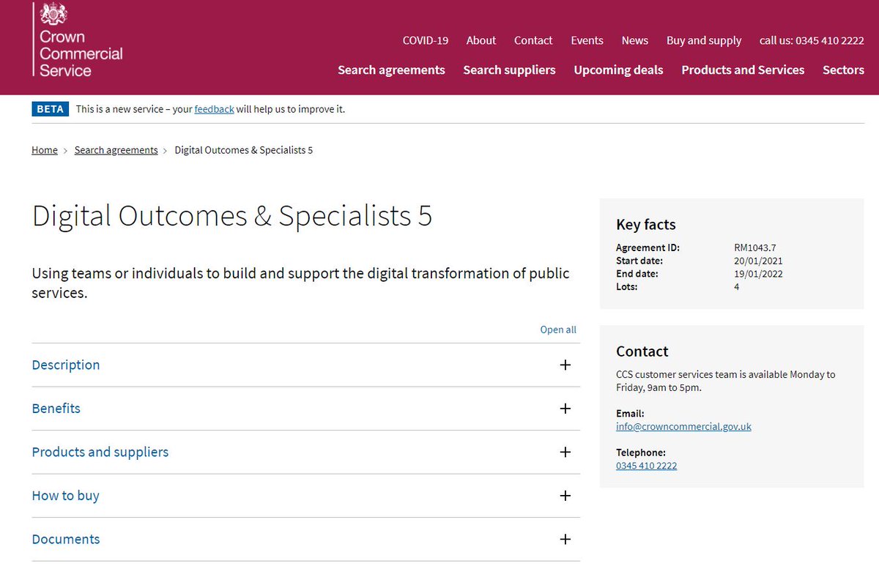
Task: Expand Benefits section plus icon
Action: [x=565, y=409]
